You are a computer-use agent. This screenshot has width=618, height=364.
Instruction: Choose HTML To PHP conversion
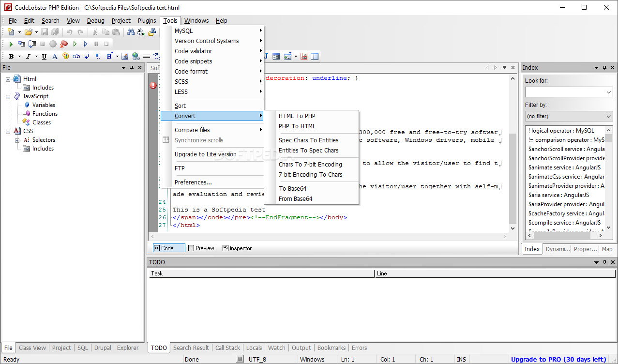[x=311, y=116]
